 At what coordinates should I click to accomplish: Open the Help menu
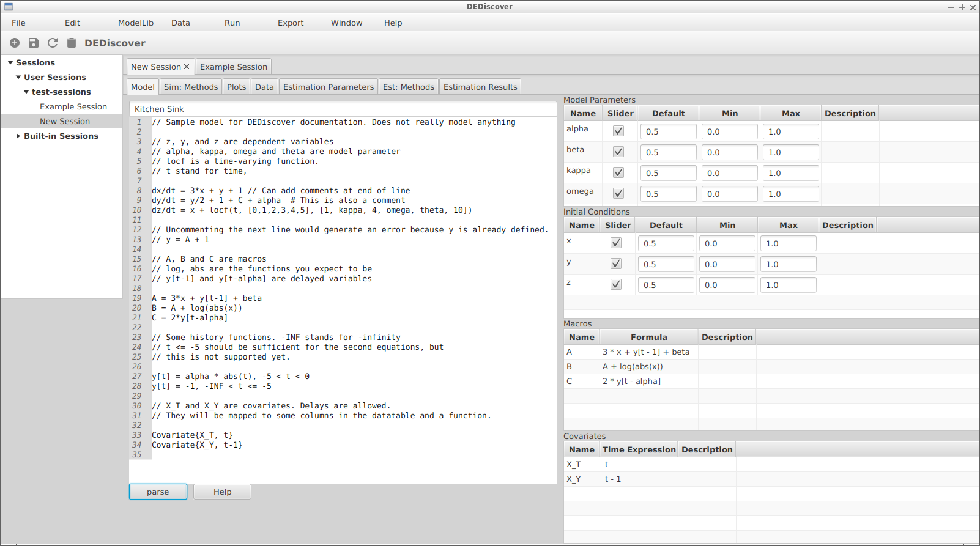(x=393, y=23)
